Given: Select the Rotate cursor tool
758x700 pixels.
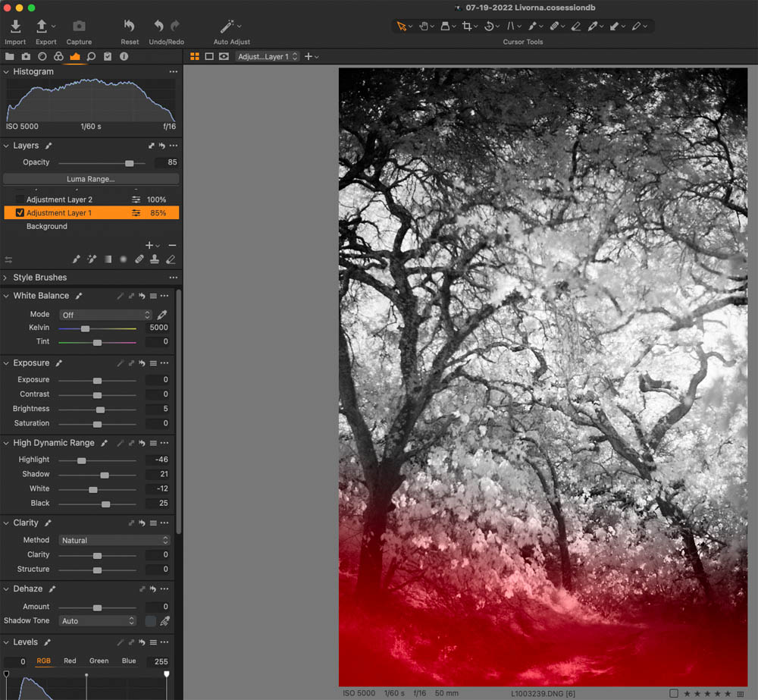Looking at the screenshot, I should pyautogui.click(x=489, y=26).
